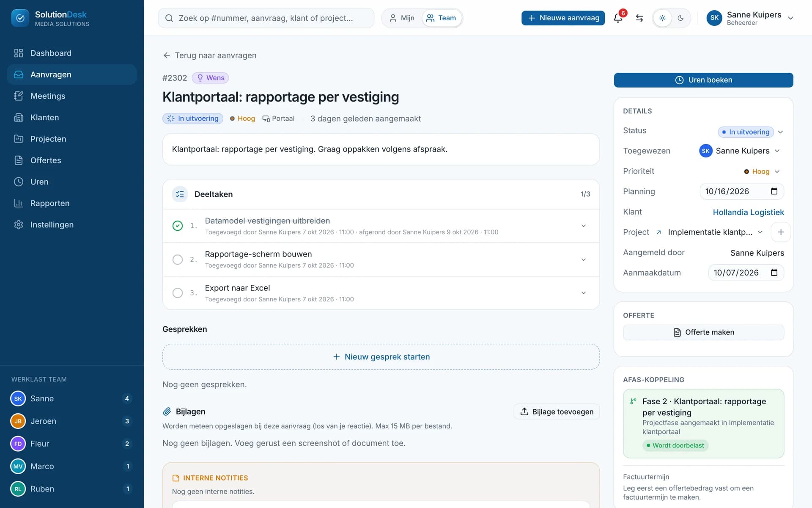This screenshot has width=812, height=508.
Task: Switch view to Team
Action: point(441,18)
